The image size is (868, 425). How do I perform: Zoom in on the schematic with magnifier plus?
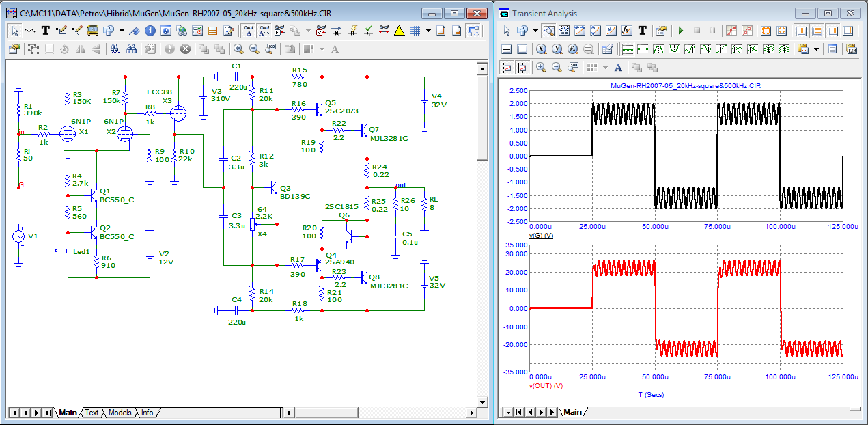[238, 49]
